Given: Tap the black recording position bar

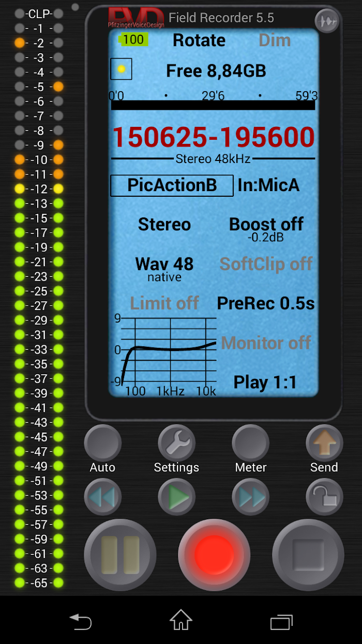Looking at the screenshot, I should 213,105.
